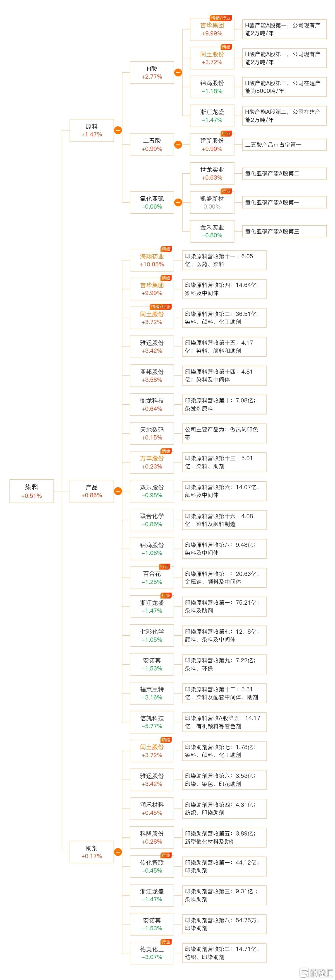Click the 行业 tag on 凯盛新材
The image size is (335, 980).
(x=226, y=191)
